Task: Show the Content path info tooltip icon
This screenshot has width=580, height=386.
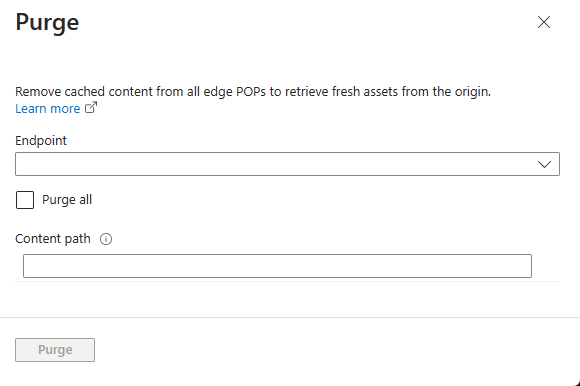Action: 106,239
